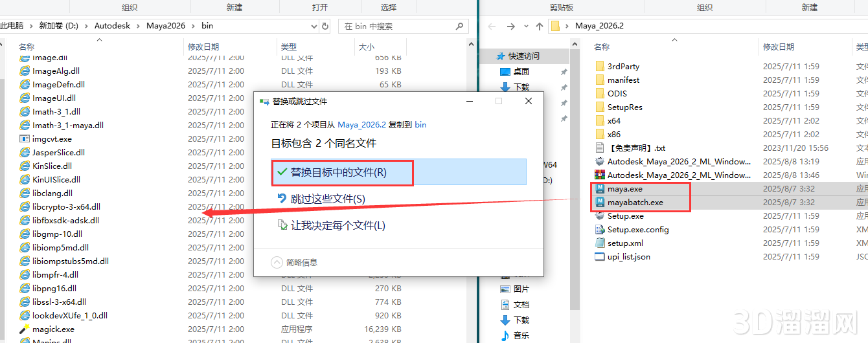Open 图片 in the navigation pane
Screen dimensions: 868x343
tap(521, 289)
